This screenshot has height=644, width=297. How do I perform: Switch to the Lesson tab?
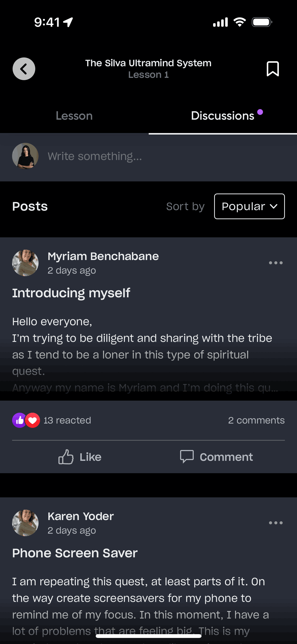74,116
